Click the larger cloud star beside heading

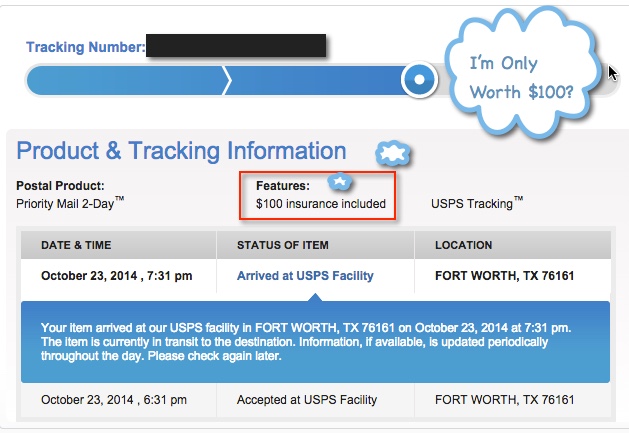393,153
